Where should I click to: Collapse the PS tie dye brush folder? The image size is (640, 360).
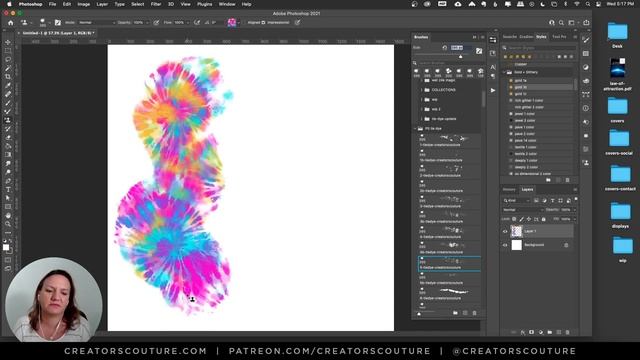pos(416,129)
